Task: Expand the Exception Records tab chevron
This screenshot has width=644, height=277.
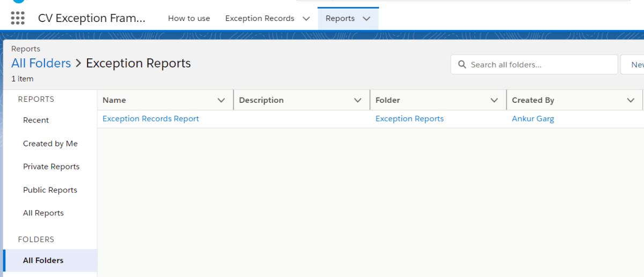Action: pyautogui.click(x=306, y=18)
